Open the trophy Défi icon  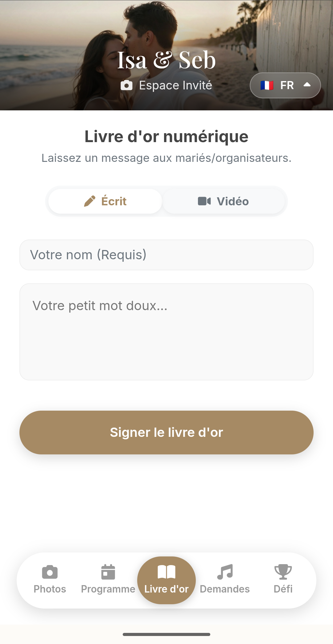[x=283, y=572]
